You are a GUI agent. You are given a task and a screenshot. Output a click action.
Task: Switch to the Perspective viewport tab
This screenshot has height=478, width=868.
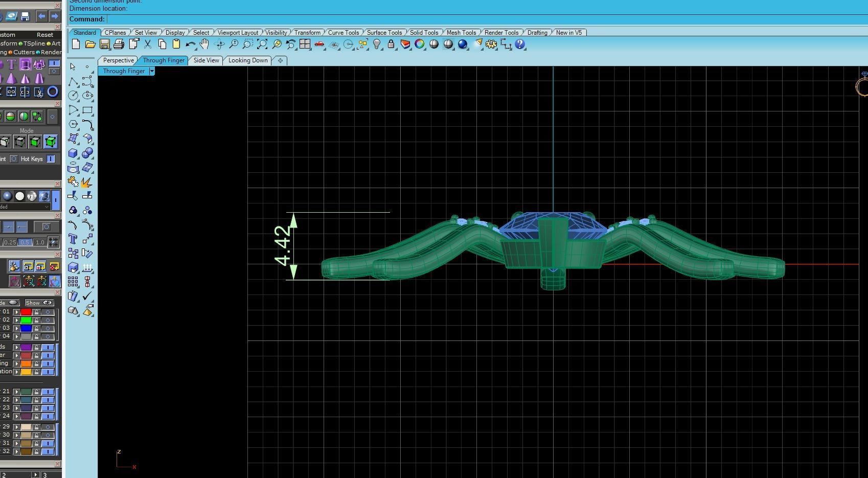click(118, 60)
